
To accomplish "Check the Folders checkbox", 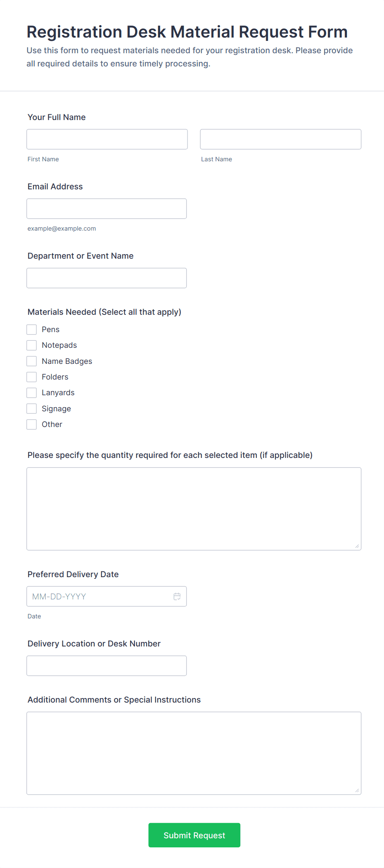I will 31,377.
